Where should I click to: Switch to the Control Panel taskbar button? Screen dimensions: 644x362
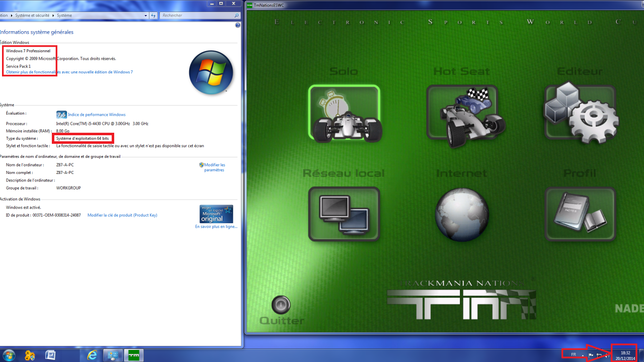coord(113,355)
